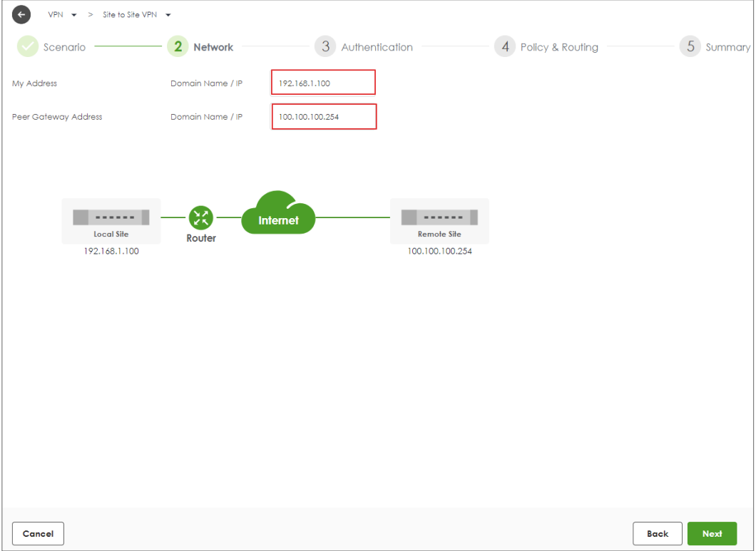The image size is (756, 551).
Task: Click the green Router icon
Action: pos(200,217)
